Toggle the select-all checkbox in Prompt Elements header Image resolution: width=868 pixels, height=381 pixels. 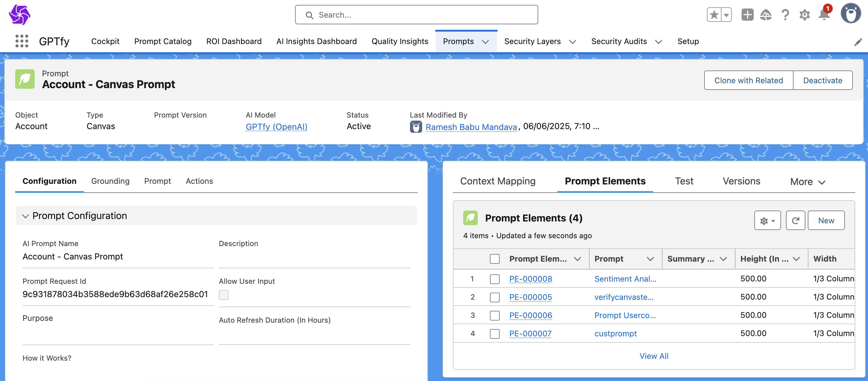tap(494, 259)
